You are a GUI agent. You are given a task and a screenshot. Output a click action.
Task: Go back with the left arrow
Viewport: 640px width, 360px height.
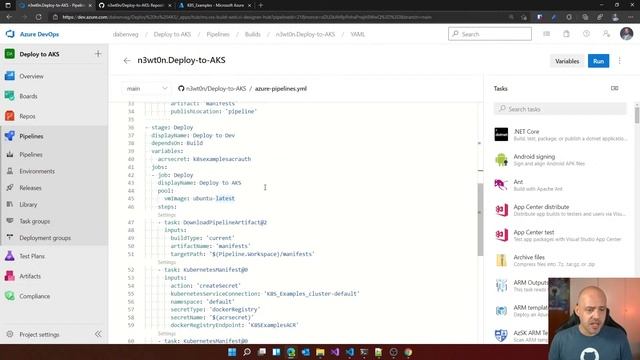[x=127, y=61]
